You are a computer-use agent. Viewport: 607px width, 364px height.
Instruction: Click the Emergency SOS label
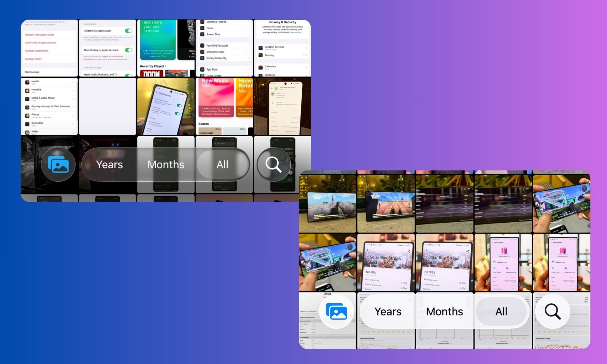pos(215,52)
